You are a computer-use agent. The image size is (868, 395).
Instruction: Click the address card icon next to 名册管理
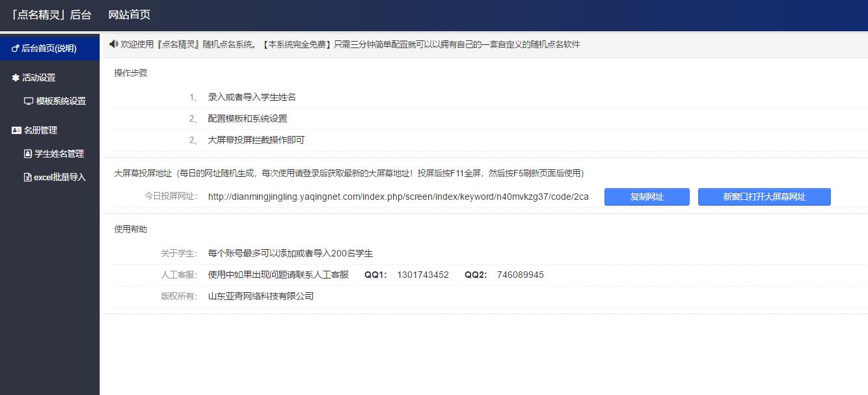[x=18, y=129]
